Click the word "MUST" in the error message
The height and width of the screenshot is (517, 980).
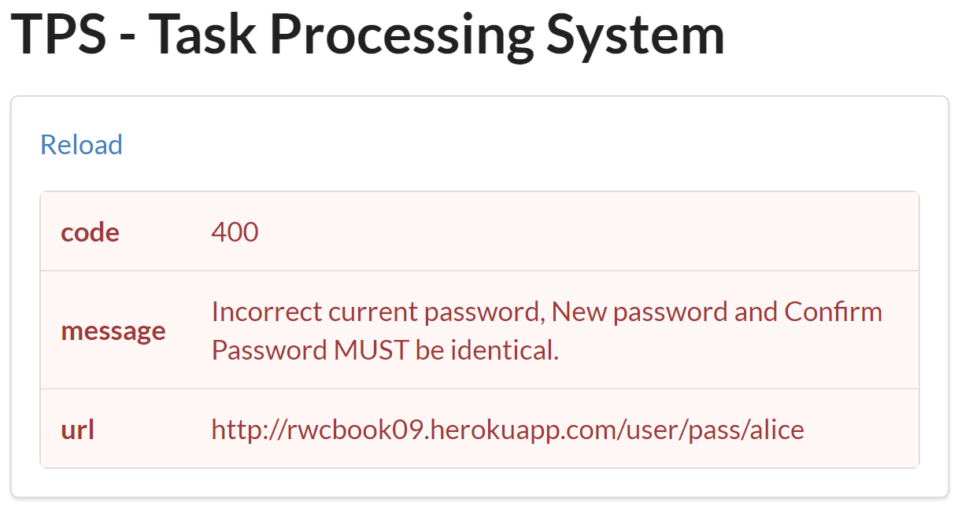pos(371,350)
